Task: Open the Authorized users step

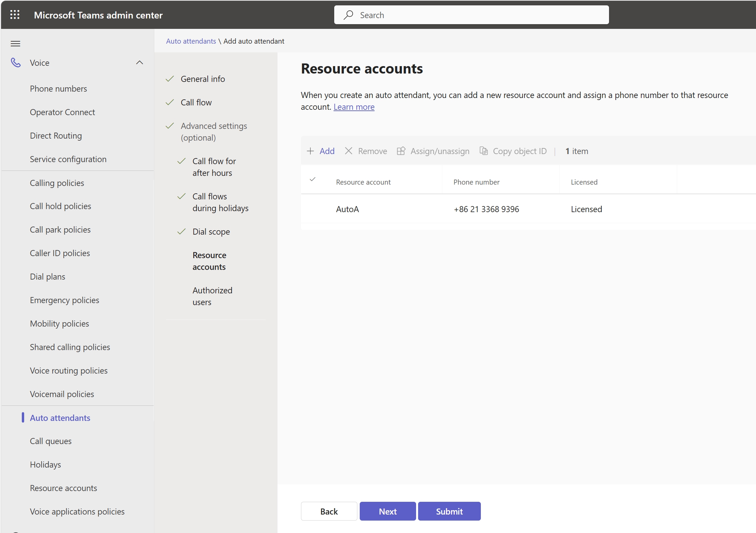Action: [x=212, y=296]
